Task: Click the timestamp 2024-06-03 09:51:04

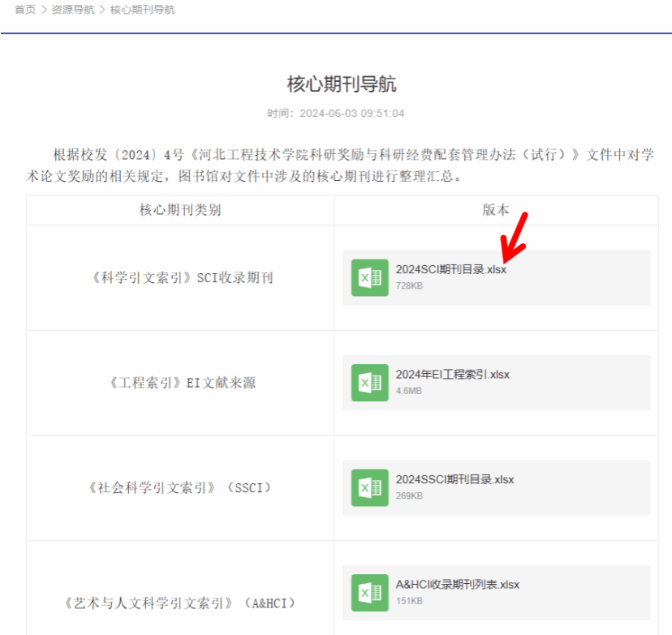Action: [352, 114]
